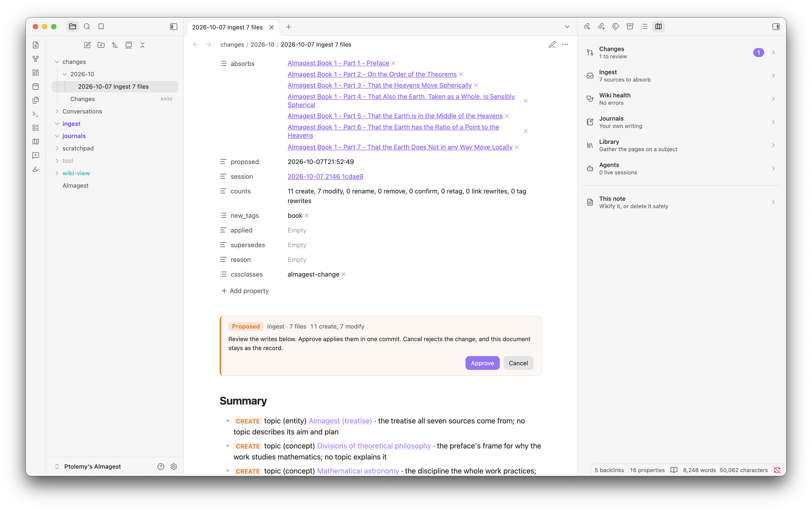The height and width of the screenshot is (510, 812).
Task: Expand the wiki-view folder
Action: (x=57, y=173)
